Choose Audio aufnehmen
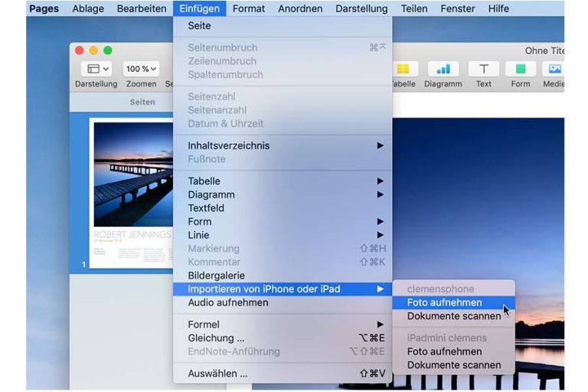Image resolution: width=588 pixels, height=392 pixels. 283,302
